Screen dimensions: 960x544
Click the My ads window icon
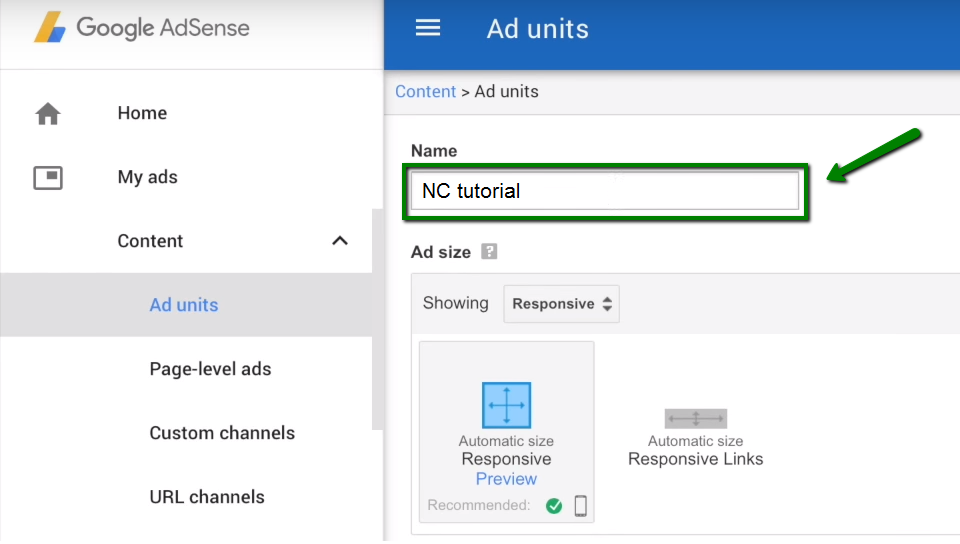point(48,177)
